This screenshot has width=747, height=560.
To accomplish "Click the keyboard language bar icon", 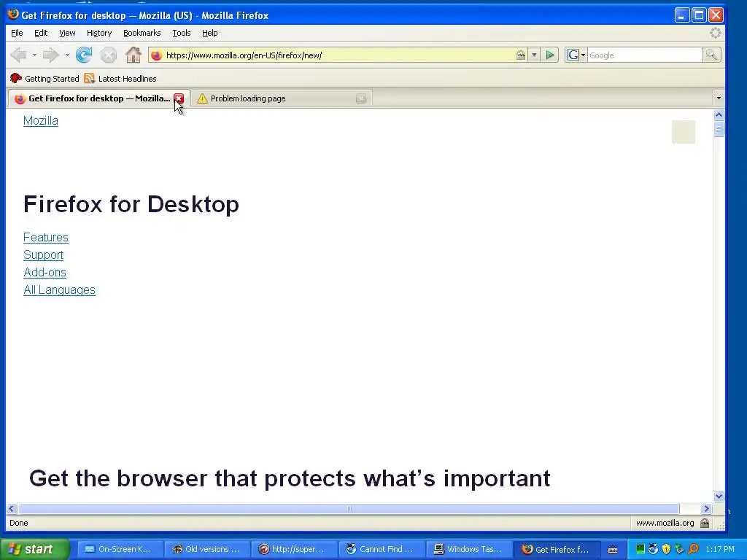I will pyautogui.click(x=613, y=550).
